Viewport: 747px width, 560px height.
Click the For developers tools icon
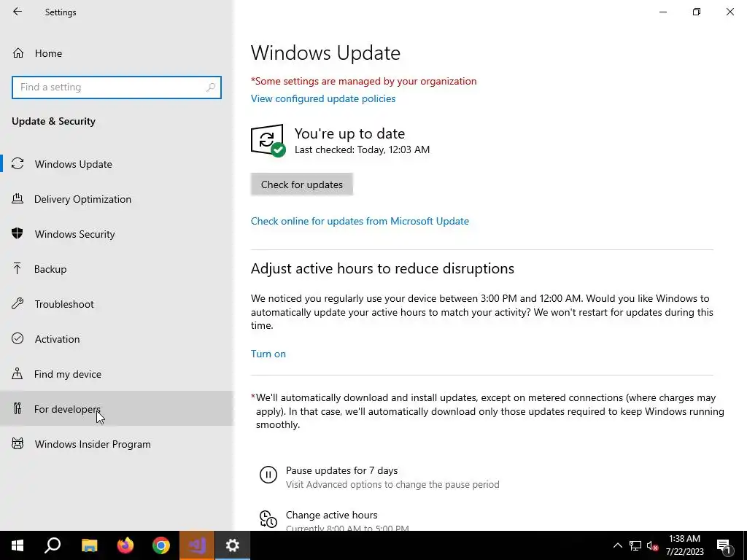point(18,408)
